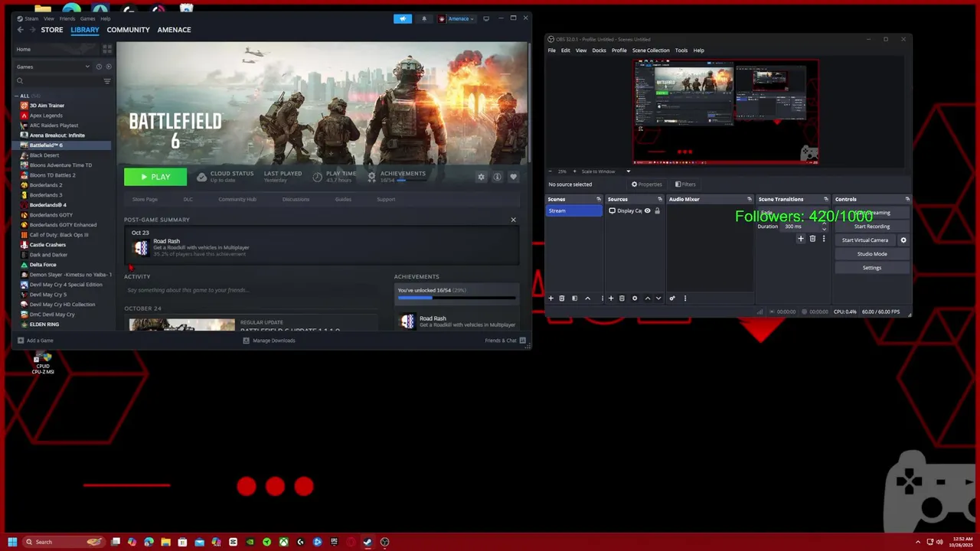Click achievements unlocked progress bar
Screen dimensions: 980x551
click(456, 297)
